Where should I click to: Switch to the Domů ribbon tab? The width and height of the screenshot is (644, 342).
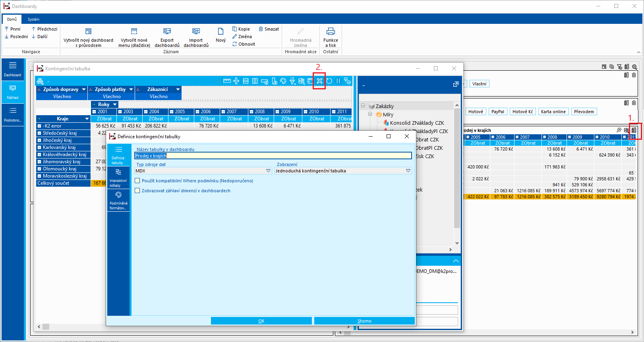click(12, 19)
